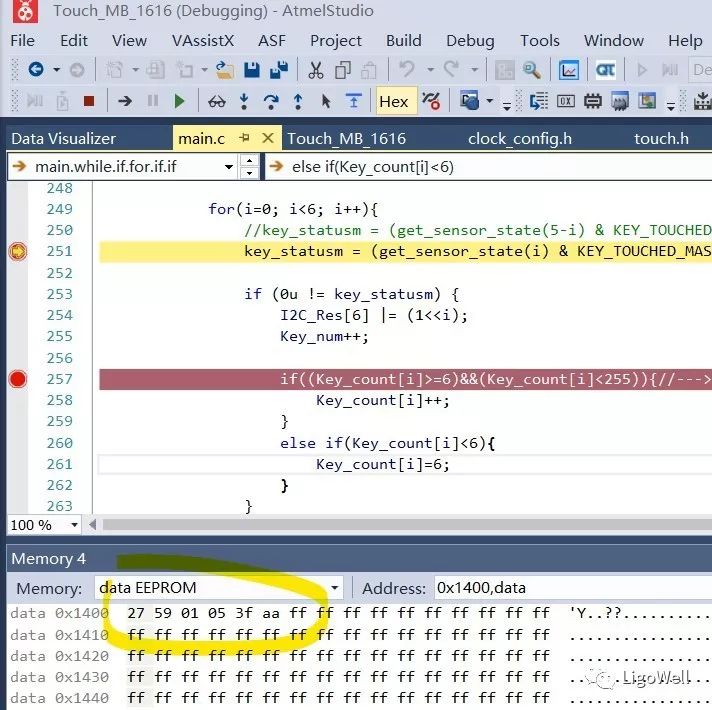Click the Device Programming icon

(703, 101)
